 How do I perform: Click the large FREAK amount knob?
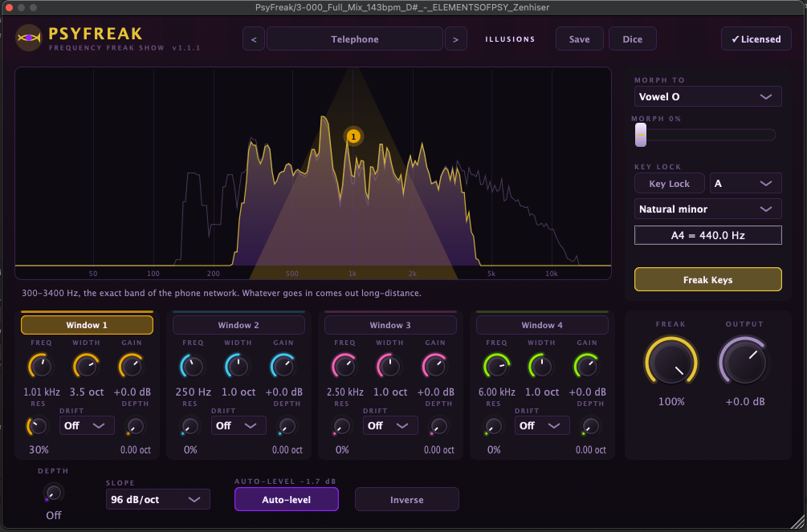coord(670,362)
